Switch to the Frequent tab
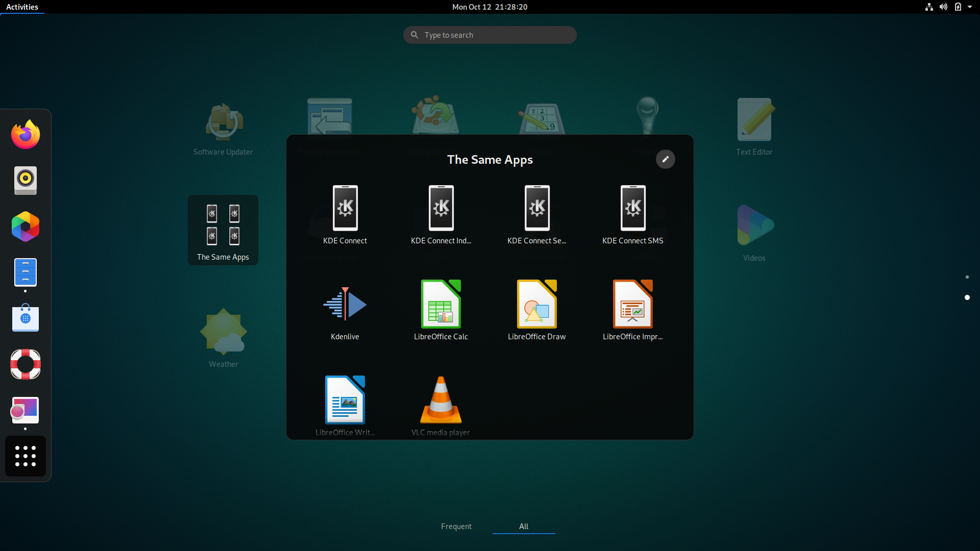The height and width of the screenshot is (551, 980). (456, 527)
